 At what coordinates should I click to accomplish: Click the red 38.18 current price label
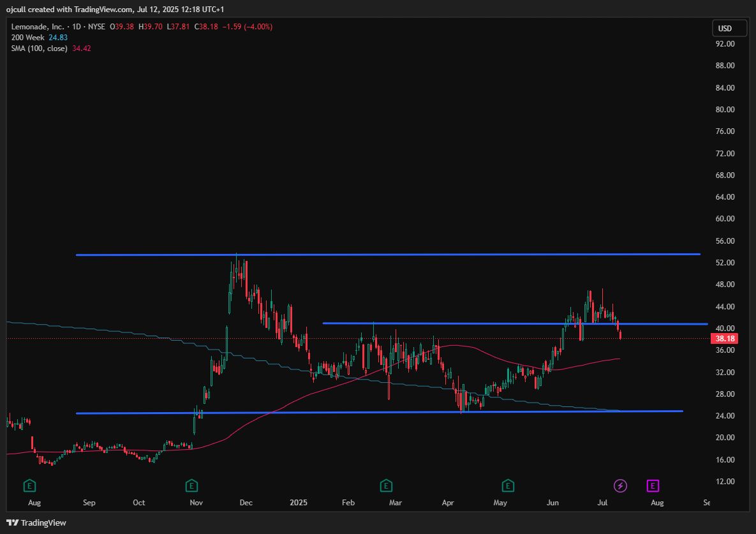725,339
